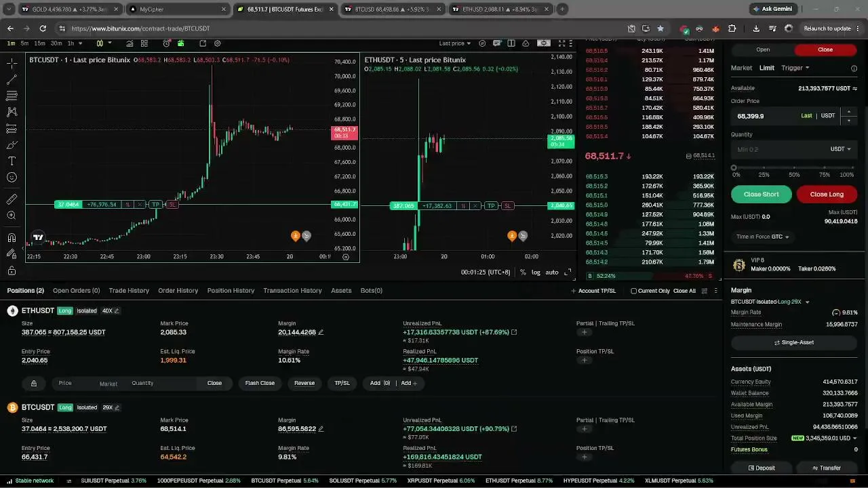
Task: Open the Fibonacci retracement tool
Action: [x=12, y=96]
